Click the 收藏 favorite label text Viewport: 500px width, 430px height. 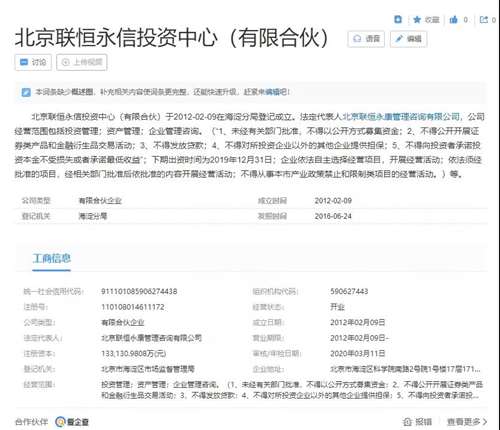coord(432,20)
